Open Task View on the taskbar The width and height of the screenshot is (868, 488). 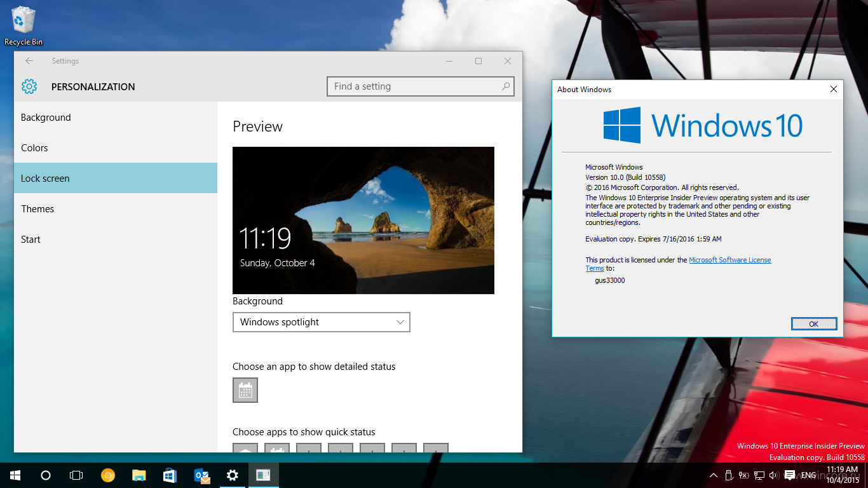pyautogui.click(x=76, y=475)
